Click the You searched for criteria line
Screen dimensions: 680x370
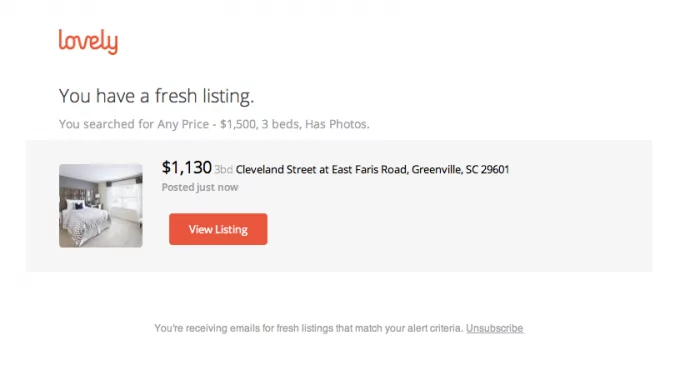(x=214, y=124)
